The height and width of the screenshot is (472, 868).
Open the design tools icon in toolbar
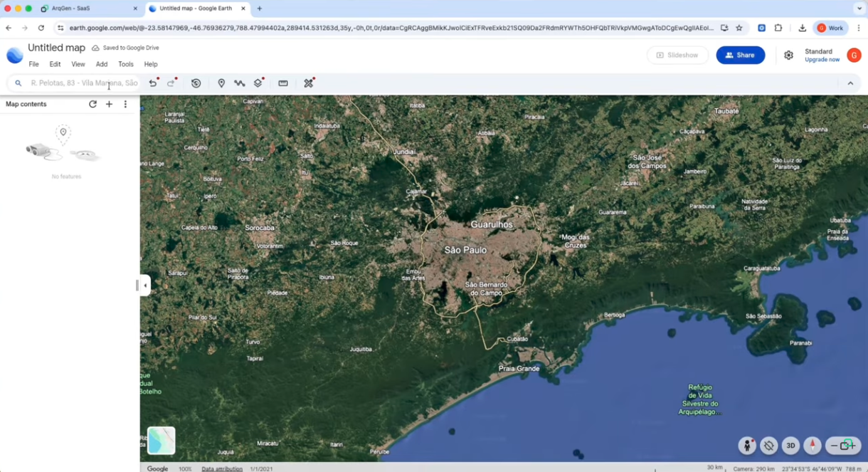pos(309,83)
